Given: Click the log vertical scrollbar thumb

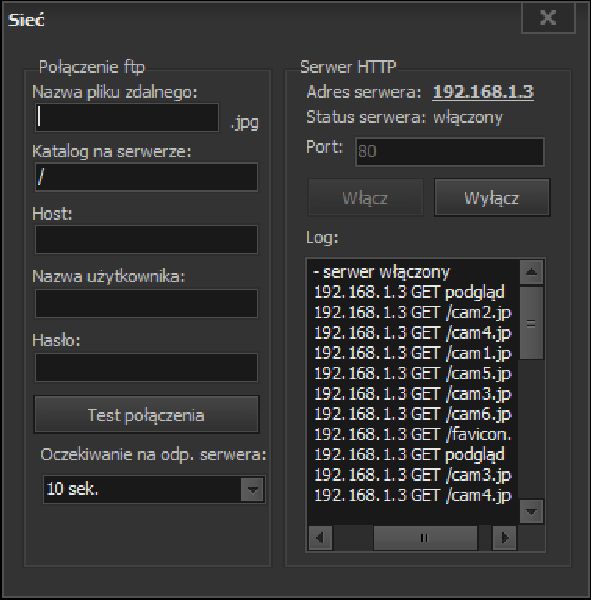Looking at the screenshot, I should tap(531, 324).
